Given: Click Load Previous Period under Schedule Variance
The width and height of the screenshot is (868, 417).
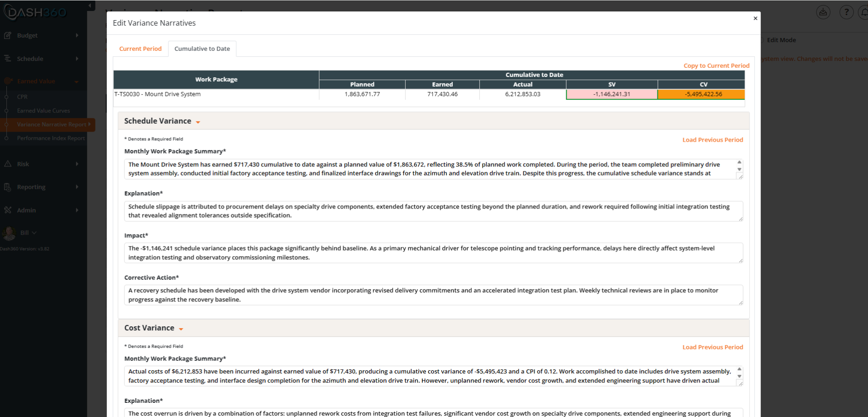Looking at the screenshot, I should click(x=713, y=140).
